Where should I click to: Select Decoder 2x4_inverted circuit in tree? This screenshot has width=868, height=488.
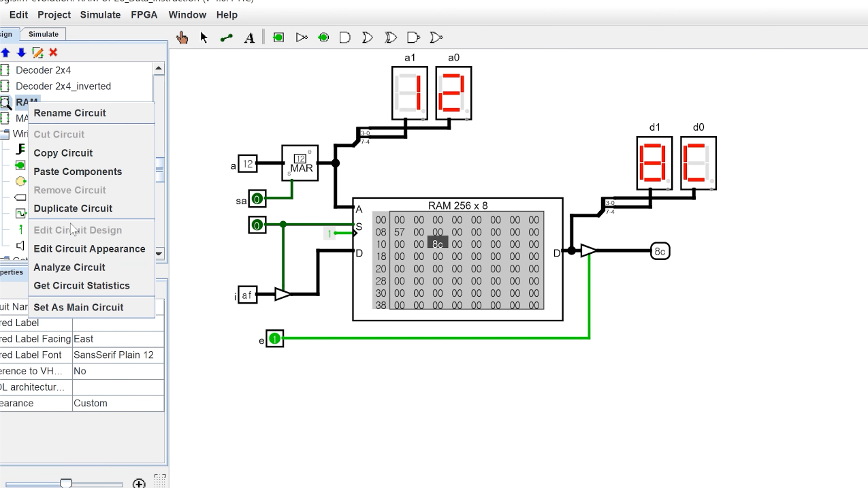pyautogui.click(x=63, y=86)
